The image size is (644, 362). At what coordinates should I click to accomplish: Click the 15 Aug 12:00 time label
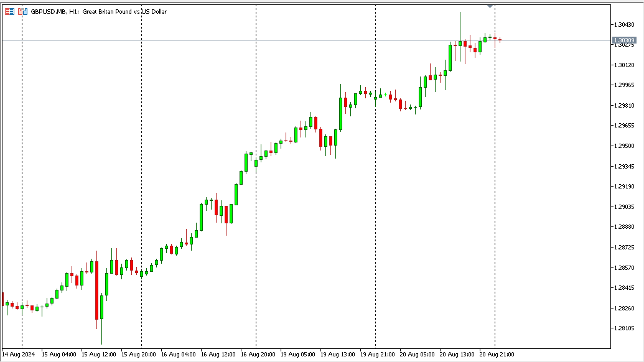click(98, 354)
